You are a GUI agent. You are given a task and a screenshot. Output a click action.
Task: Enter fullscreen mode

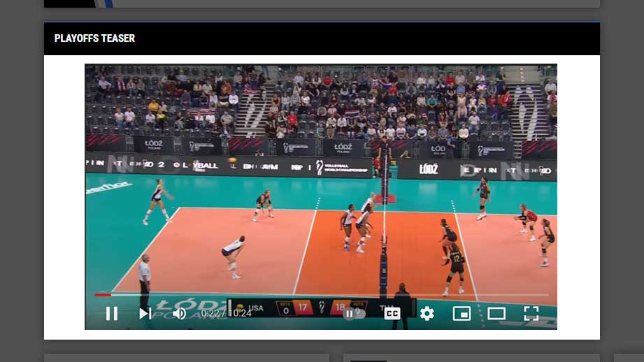[x=531, y=314]
